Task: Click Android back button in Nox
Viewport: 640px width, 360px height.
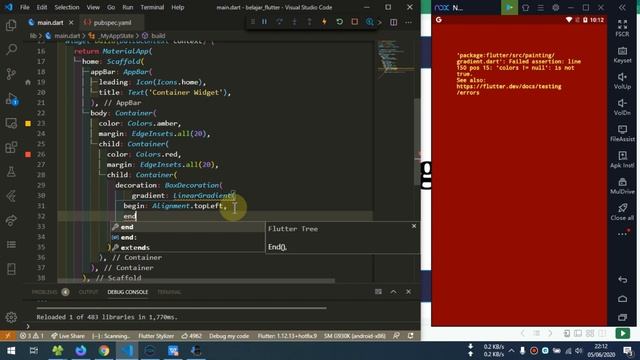Action: click(x=622, y=280)
